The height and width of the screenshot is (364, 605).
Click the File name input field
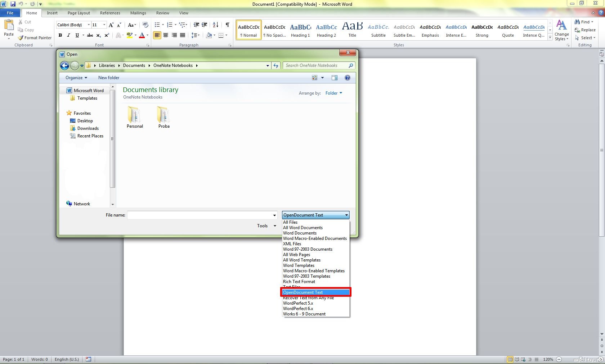(200, 215)
